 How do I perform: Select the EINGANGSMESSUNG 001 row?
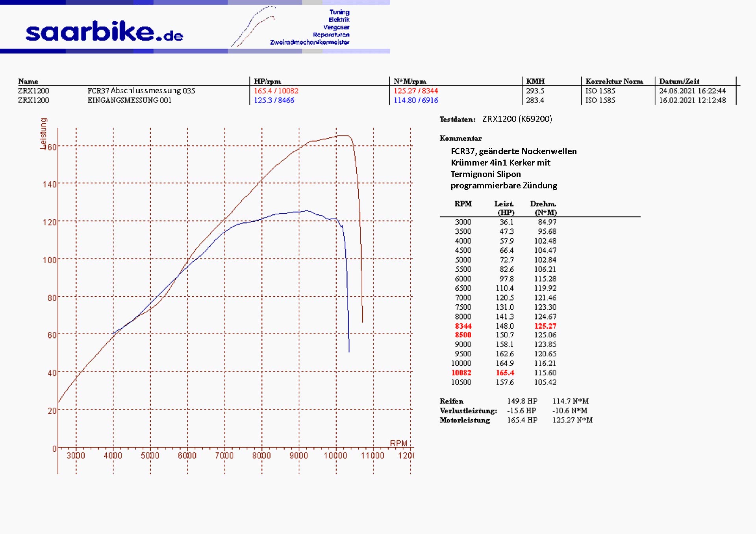point(129,100)
